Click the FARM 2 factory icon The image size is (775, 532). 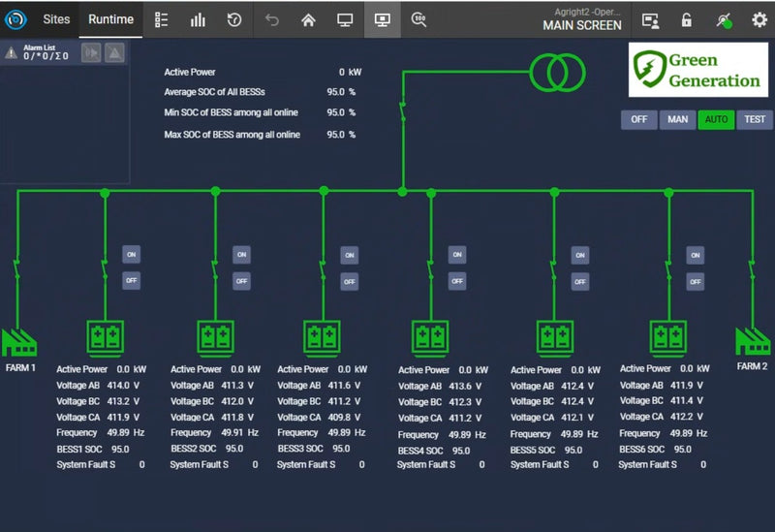pyautogui.click(x=753, y=341)
